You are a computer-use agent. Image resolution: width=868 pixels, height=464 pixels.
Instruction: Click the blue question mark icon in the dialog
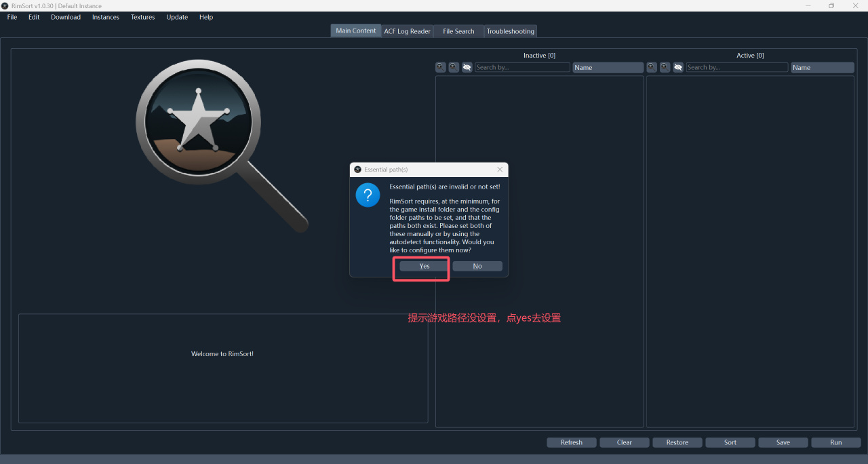[368, 195]
